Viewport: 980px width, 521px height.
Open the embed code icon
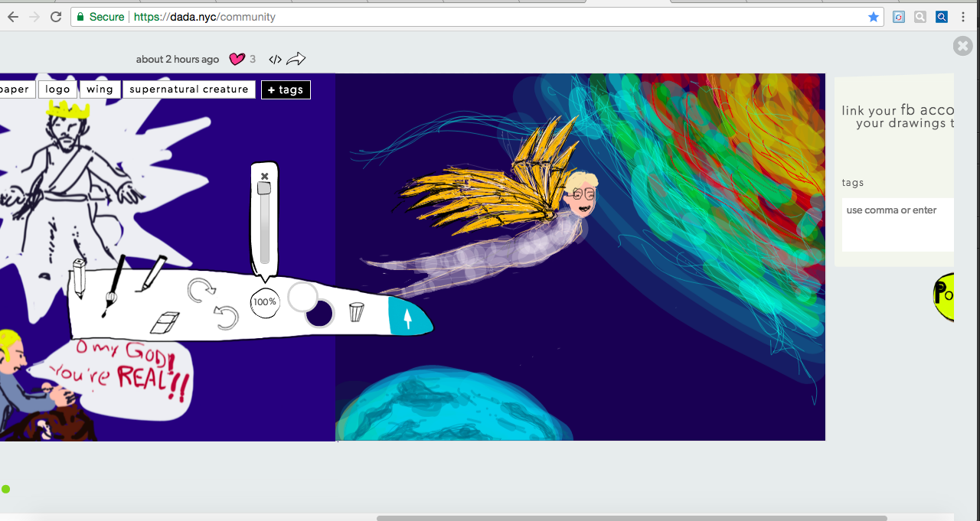point(276,59)
